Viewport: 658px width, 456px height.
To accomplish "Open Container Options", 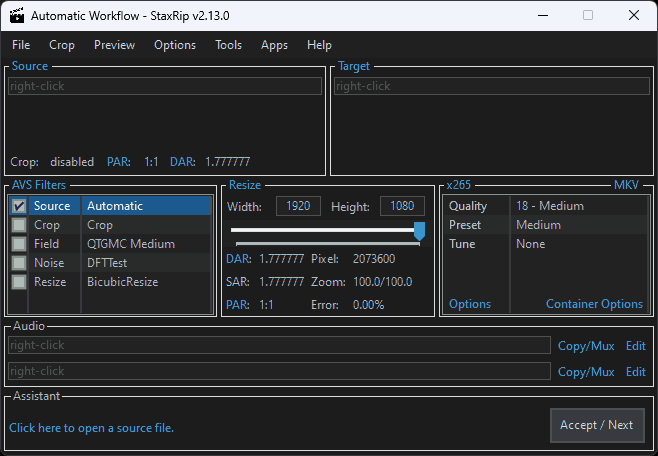I will click(x=594, y=304).
